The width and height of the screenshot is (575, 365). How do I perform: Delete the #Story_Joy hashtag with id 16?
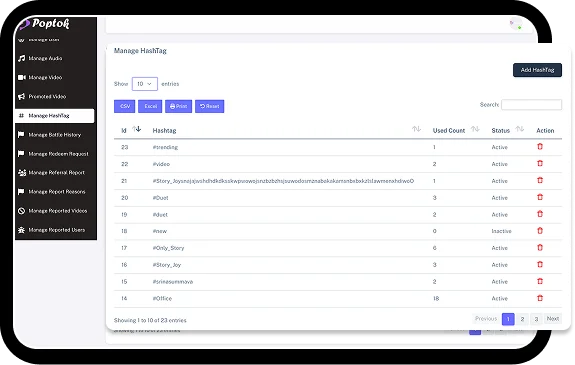[540, 264]
